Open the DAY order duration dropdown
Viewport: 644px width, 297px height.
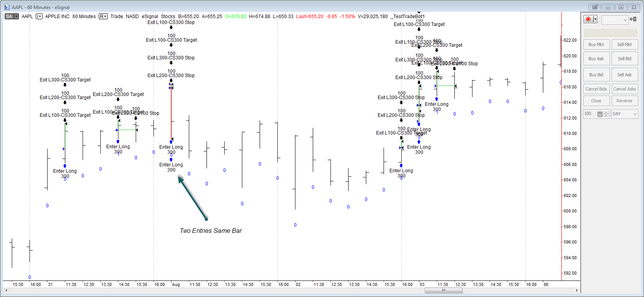click(625, 114)
